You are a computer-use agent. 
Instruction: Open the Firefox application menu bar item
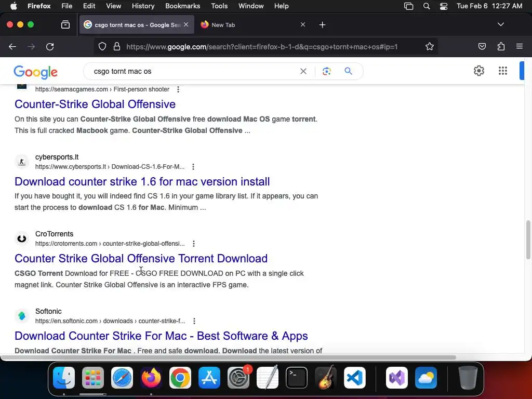pyautogui.click(x=39, y=6)
